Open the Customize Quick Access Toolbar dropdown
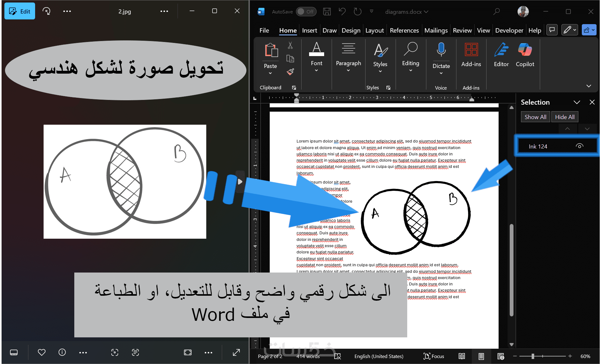 (371, 11)
